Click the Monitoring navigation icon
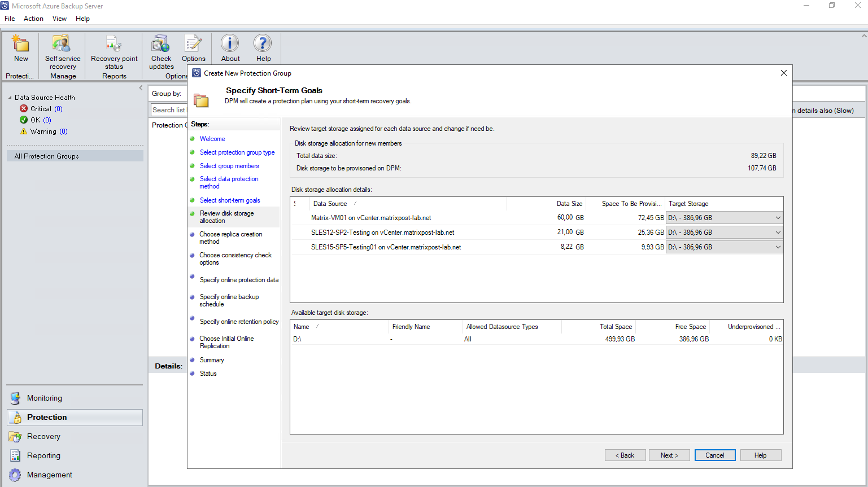Viewport: 868px width, 487px height. coord(15,398)
